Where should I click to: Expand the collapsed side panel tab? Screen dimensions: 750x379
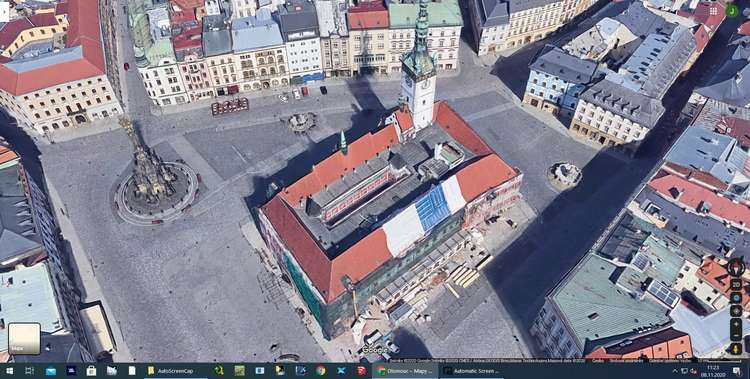coord(4,11)
